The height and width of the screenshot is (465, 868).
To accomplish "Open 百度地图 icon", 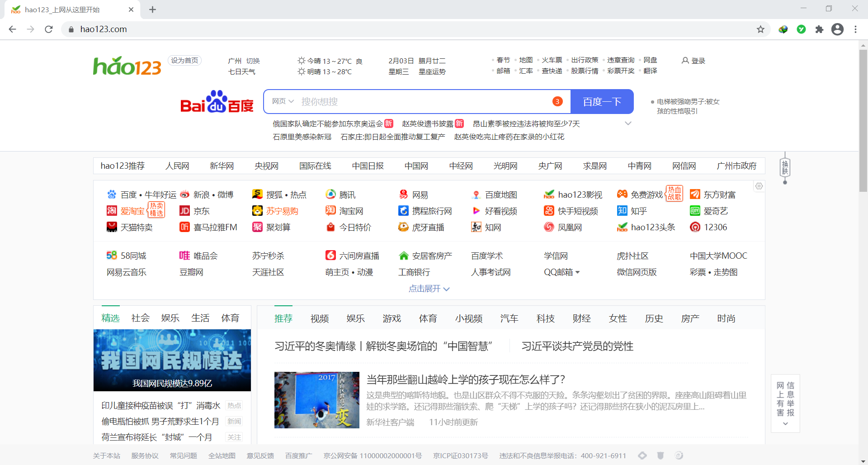I will tap(476, 195).
